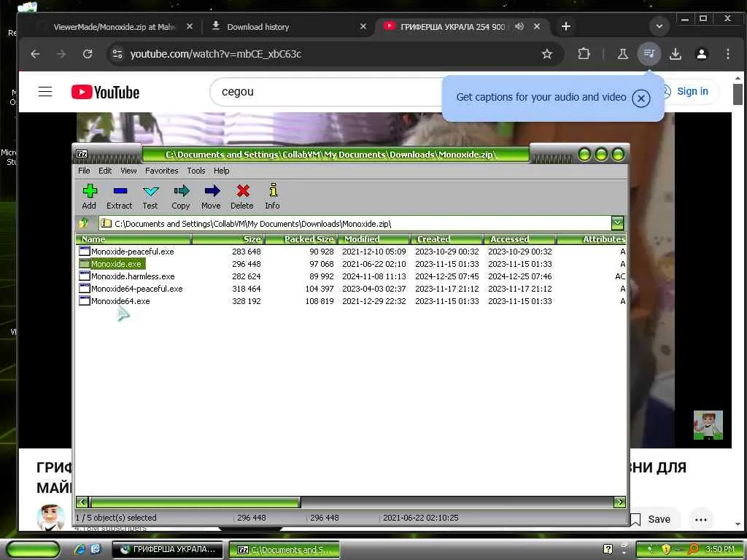Go back in the browser
This screenshot has width=747, height=560.
click(35, 54)
